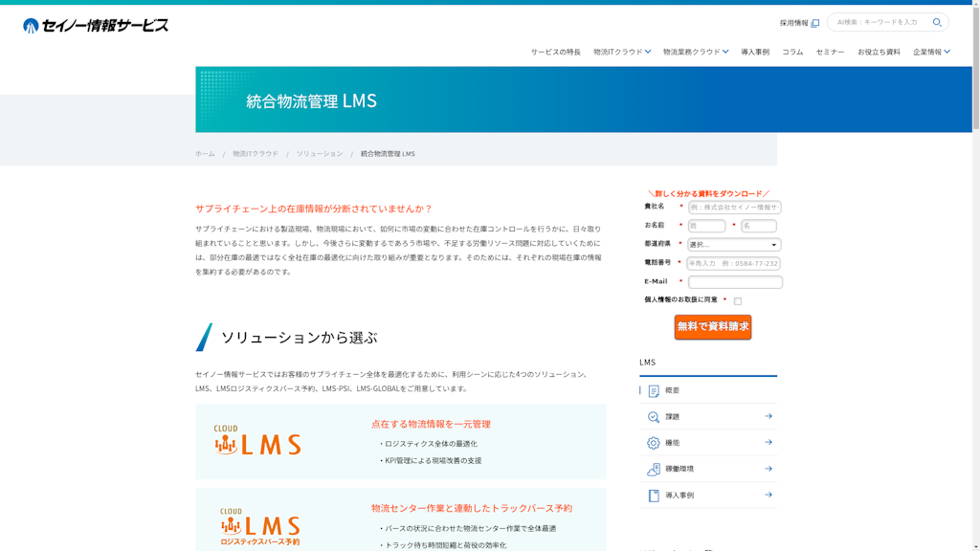Click the 個人情報のお取扱に同意 label text

680,299
